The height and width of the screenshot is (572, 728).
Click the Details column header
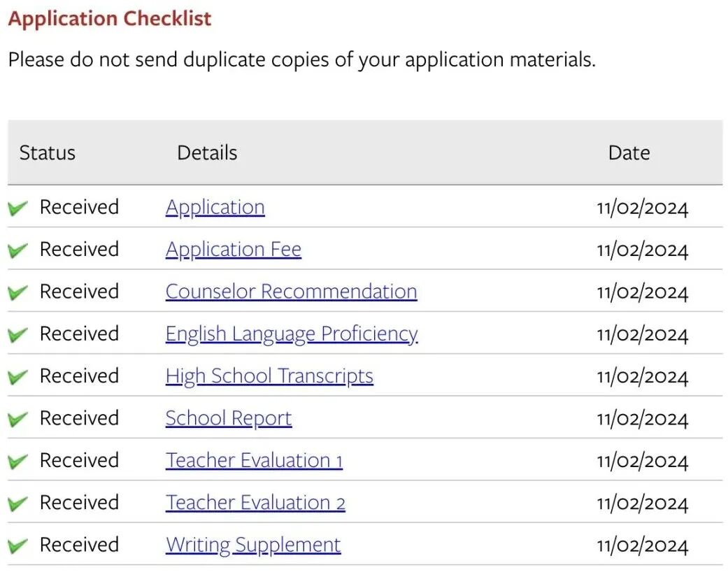click(207, 152)
